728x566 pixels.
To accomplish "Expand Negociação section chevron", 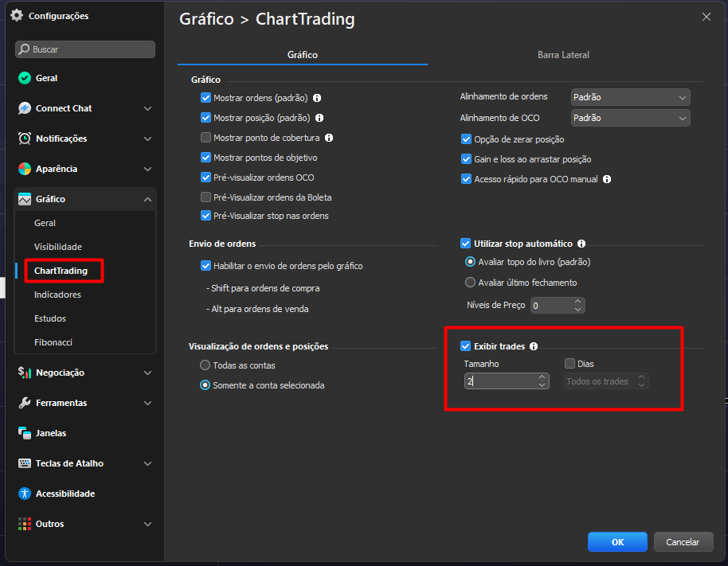I will click(x=147, y=373).
